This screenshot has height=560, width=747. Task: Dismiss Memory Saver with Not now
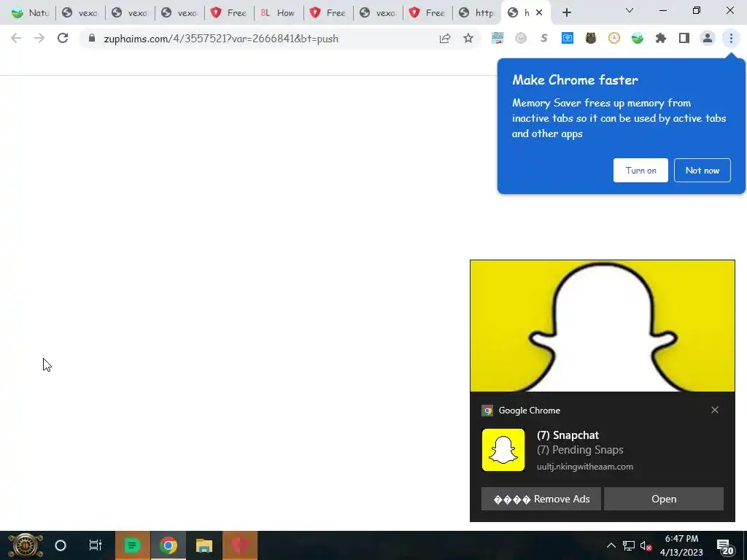coord(703,171)
